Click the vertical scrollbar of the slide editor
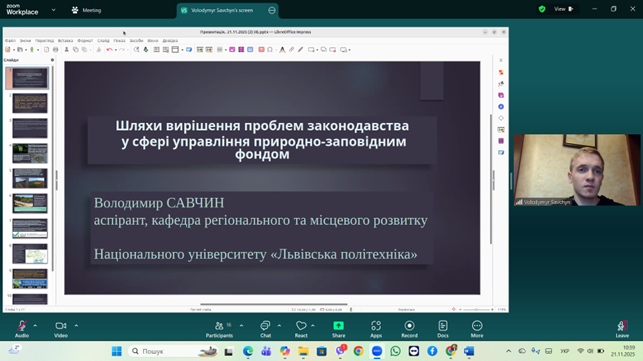The image size is (643, 361). 491,178
